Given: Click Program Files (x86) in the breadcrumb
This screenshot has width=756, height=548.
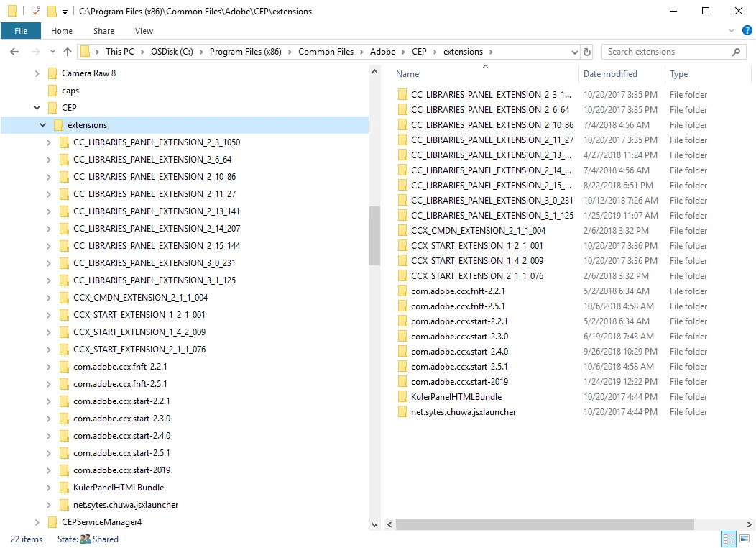Looking at the screenshot, I should coord(245,52).
